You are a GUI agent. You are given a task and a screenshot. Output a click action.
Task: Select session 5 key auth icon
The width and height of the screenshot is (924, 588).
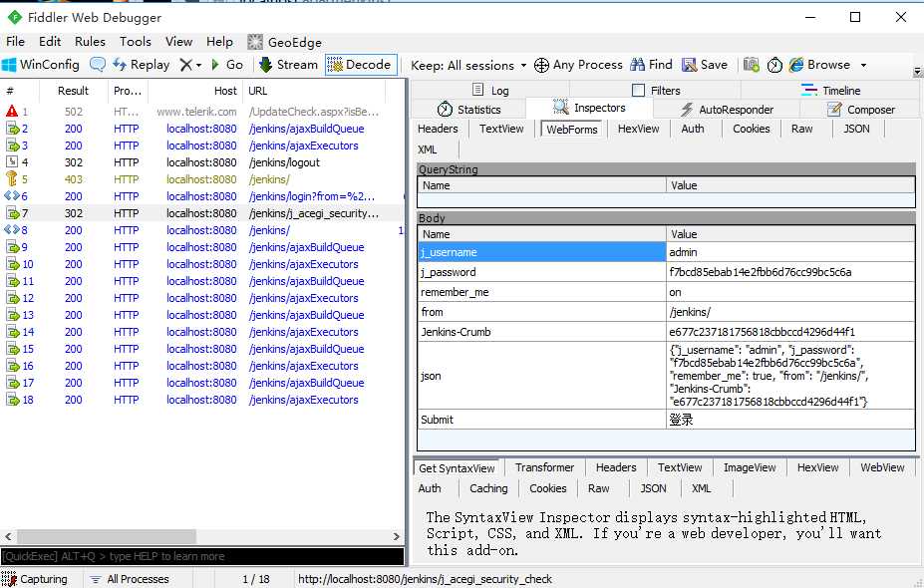coord(12,179)
